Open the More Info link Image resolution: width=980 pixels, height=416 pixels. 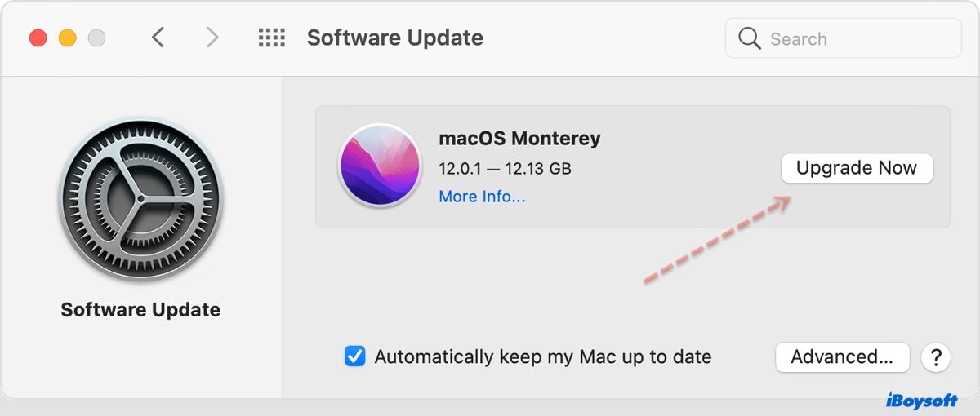482,197
